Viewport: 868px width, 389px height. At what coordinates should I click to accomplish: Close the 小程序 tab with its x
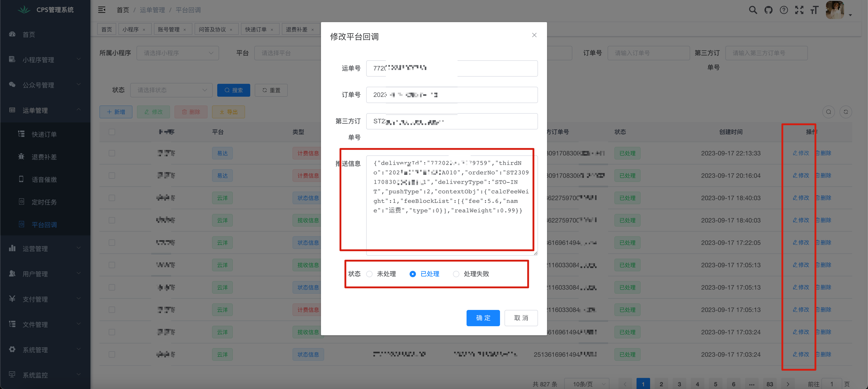click(144, 30)
